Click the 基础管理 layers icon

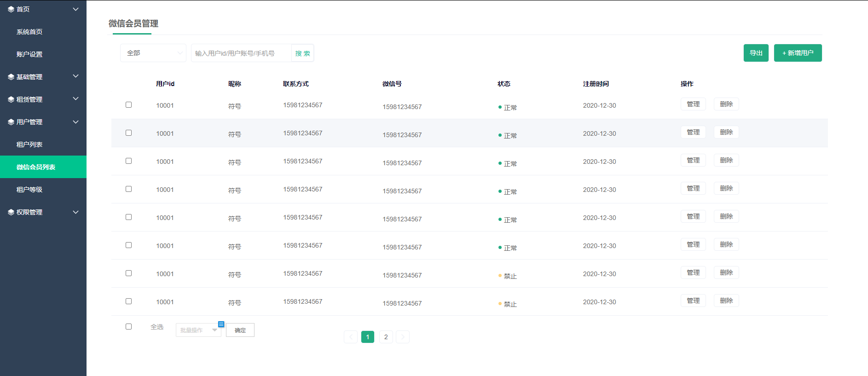click(11, 77)
